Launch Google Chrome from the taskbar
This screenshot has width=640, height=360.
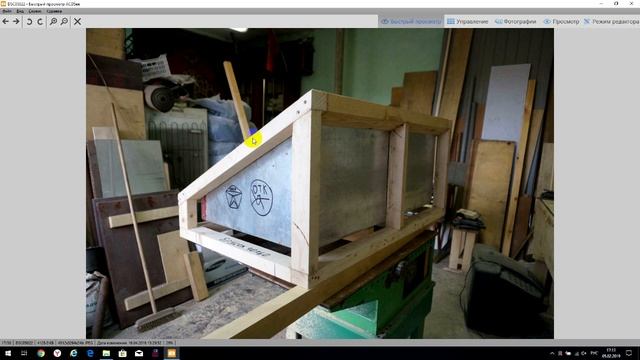[41, 353]
